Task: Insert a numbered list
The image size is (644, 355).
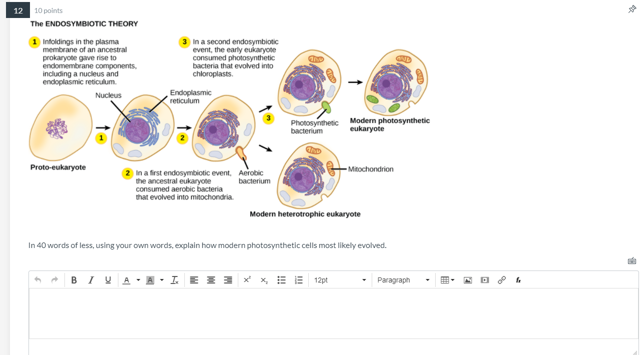Action: 298,280
